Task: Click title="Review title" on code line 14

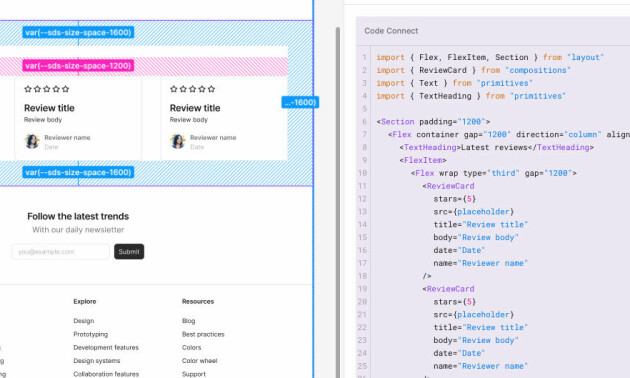Action: (481, 225)
